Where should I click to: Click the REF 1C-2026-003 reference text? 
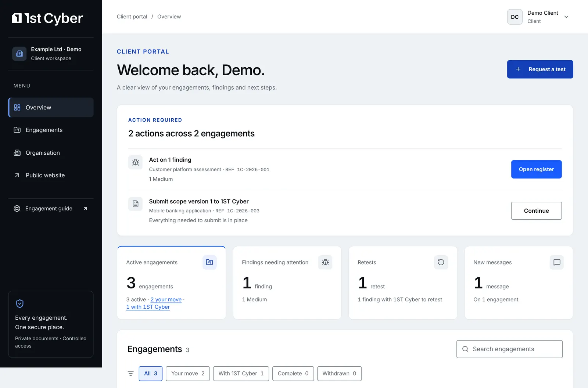237,211
